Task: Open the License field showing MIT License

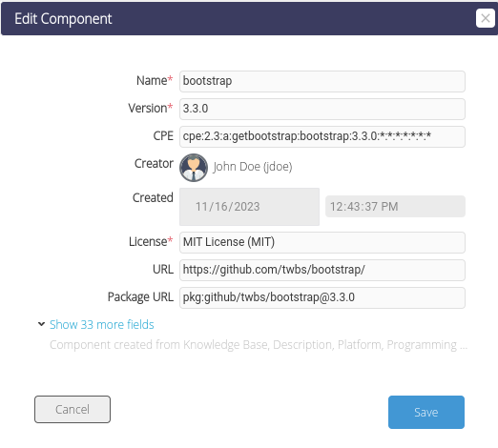Action: tap(322, 242)
